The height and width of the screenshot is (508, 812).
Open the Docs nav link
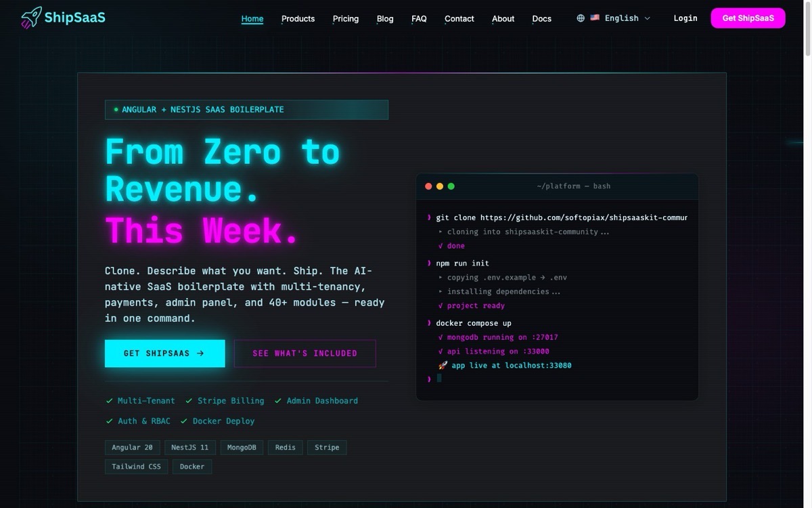tap(542, 18)
